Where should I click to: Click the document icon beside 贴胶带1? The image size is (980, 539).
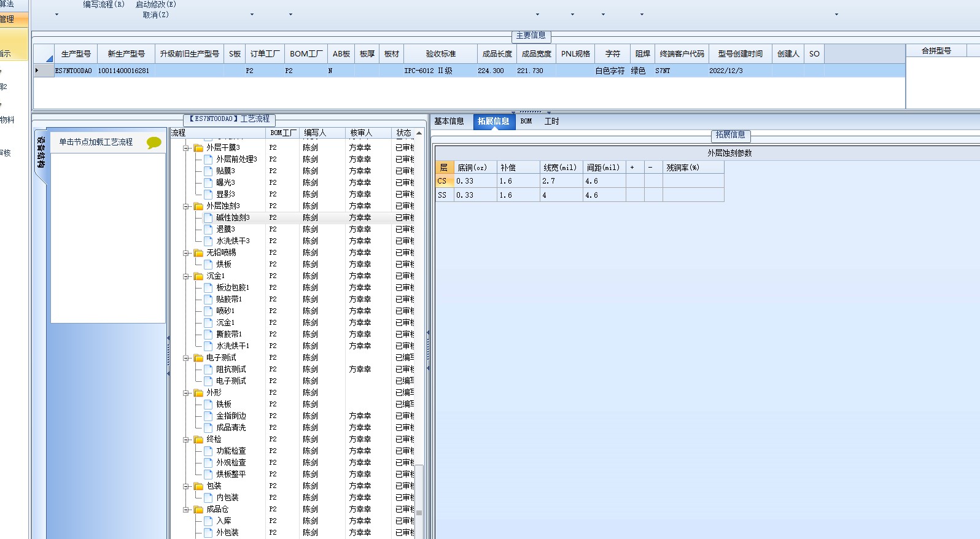pyautogui.click(x=208, y=299)
